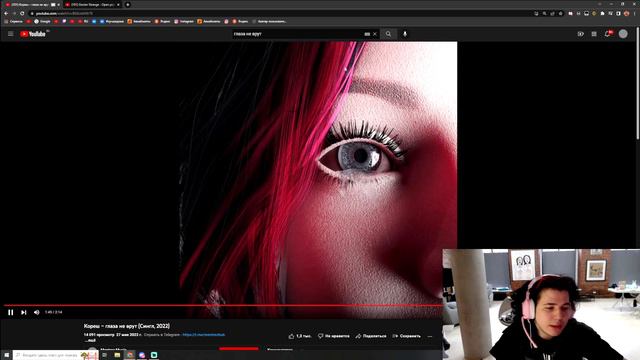Open the Google bookmark
The width and height of the screenshot is (640, 360).
tap(42, 21)
